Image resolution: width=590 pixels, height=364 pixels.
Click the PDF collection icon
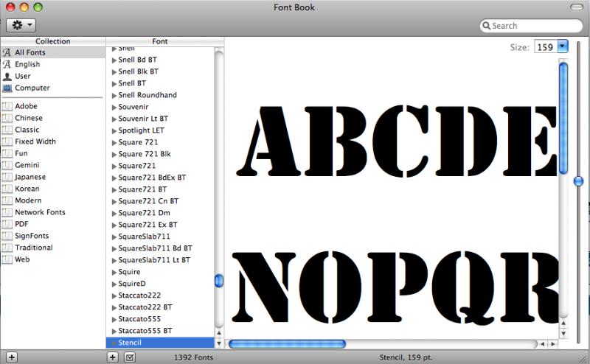coord(7,224)
